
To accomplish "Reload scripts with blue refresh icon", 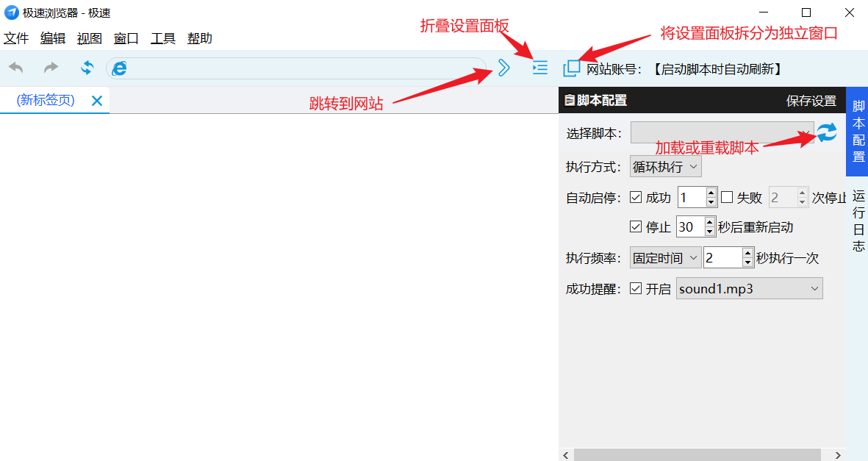I will (x=827, y=132).
